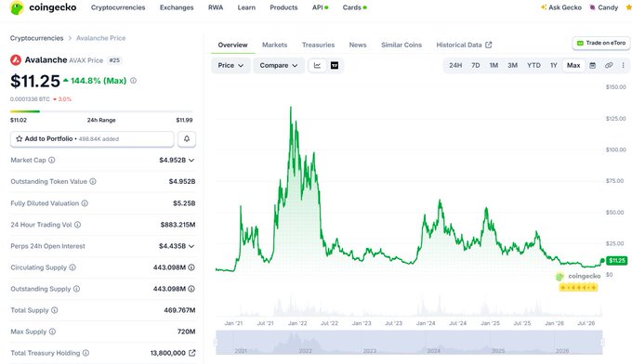Open the Exchanges nav menu
This screenshot has height=364, width=632.
(x=177, y=7)
